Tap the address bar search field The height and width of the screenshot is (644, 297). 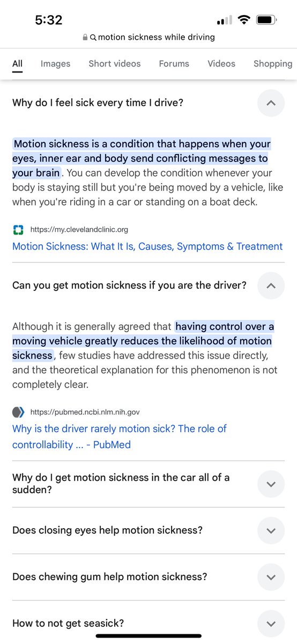click(148, 38)
